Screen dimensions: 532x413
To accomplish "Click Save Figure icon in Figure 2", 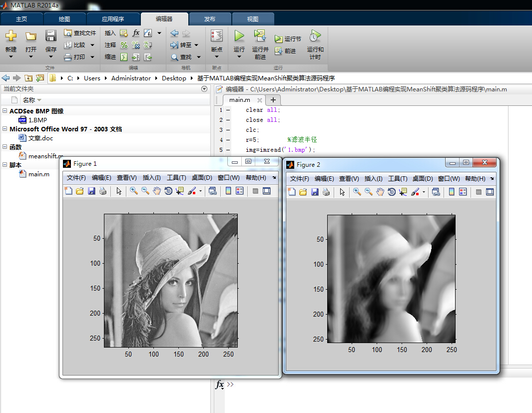I will [315, 192].
